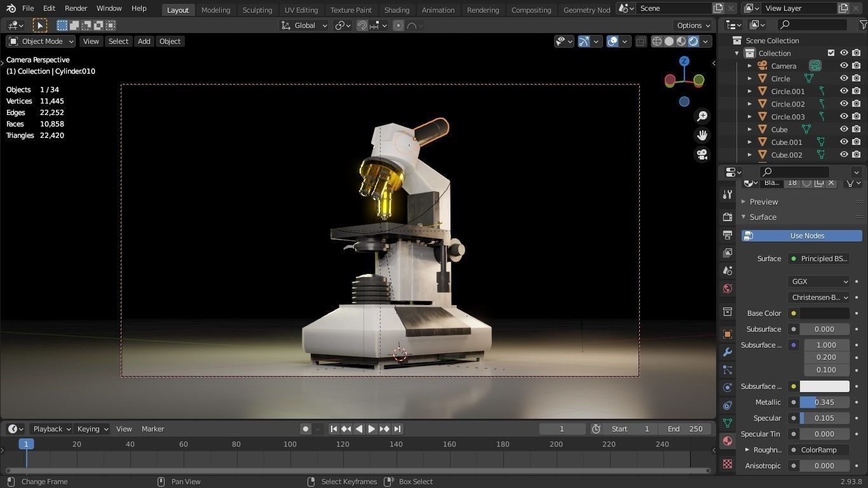Switch to rendered viewport shading icon
This screenshot has height=488, width=868.
point(693,41)
